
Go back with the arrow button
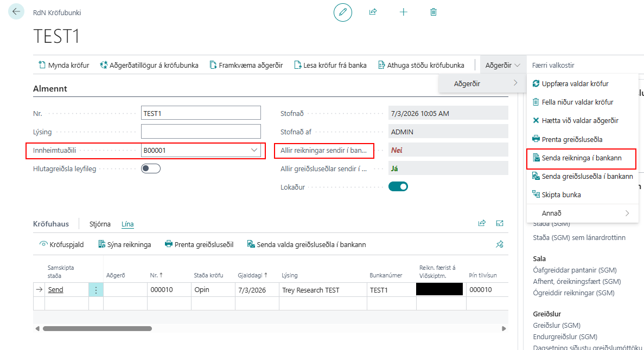(x=16, y=11)
